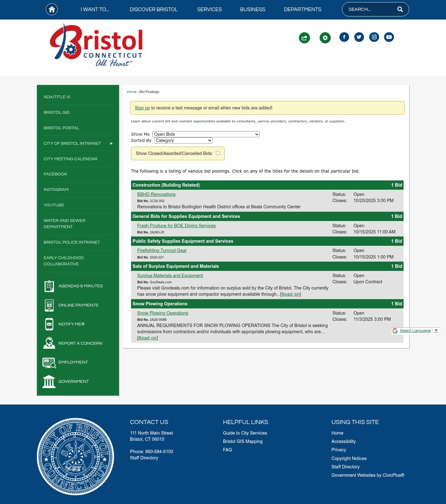Select Bristol Portal in sidebar
Screen dimensions: 446x504
(x=61, y=128)
